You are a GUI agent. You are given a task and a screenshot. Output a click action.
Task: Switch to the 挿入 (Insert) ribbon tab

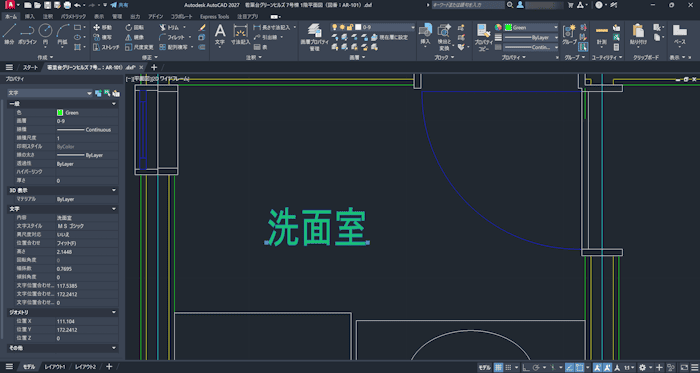pos(29,17)
